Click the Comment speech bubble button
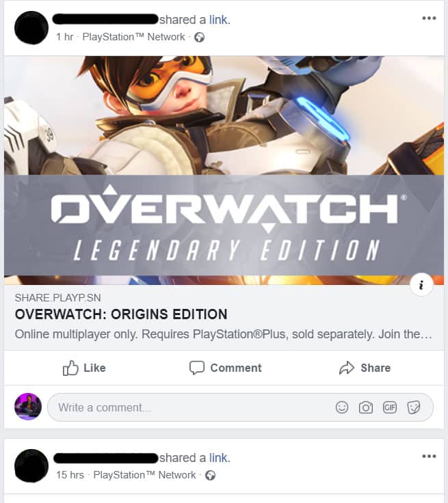The height and width of the screenshot is (503, 448). 226,368
